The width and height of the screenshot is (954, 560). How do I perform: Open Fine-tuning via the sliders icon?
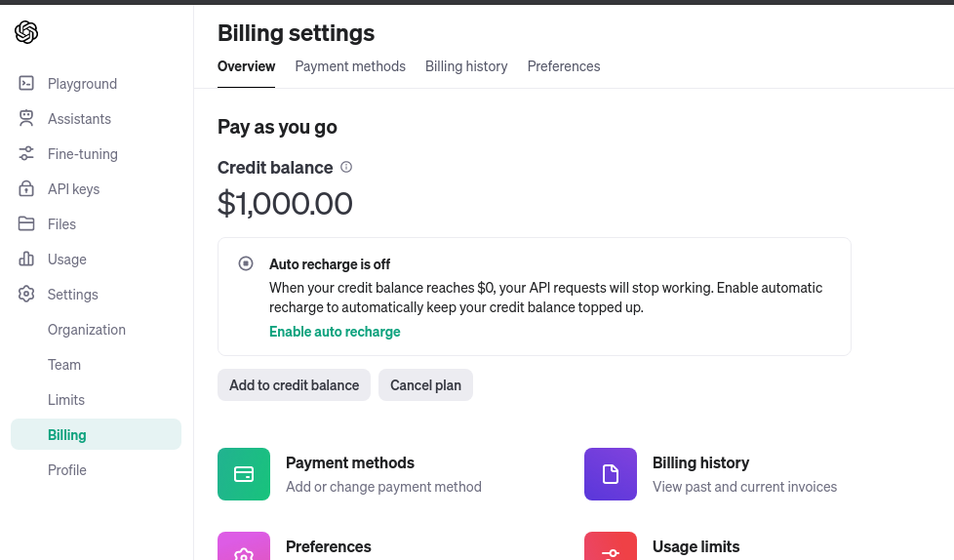26,153
